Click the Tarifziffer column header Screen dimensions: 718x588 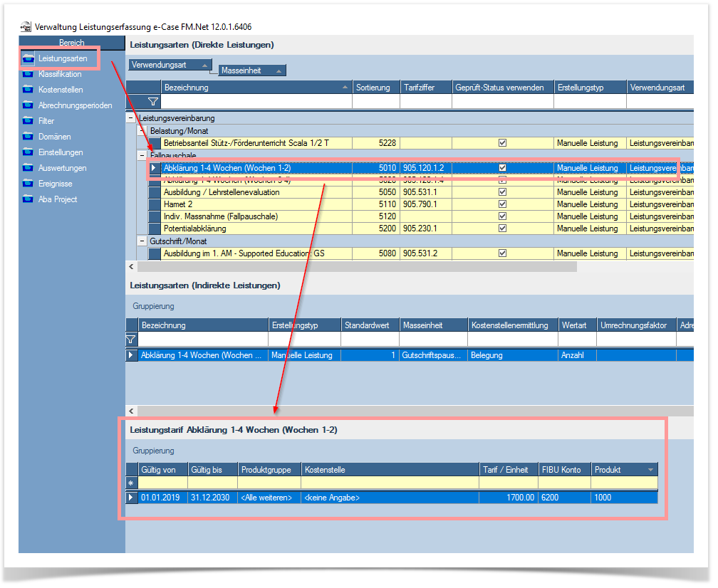[x=426, y=88]
